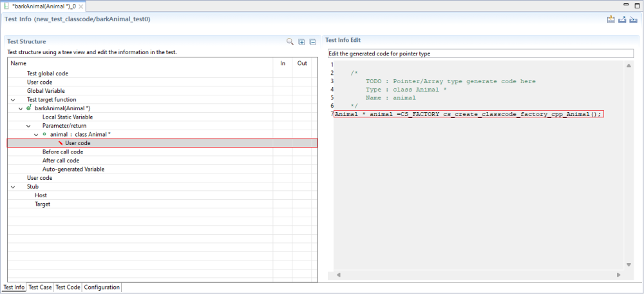The height and width of the screenshot is (294, 644).
Task: Click the horizontal scrollbar right arrow in code editor
Action: [618, 275]
